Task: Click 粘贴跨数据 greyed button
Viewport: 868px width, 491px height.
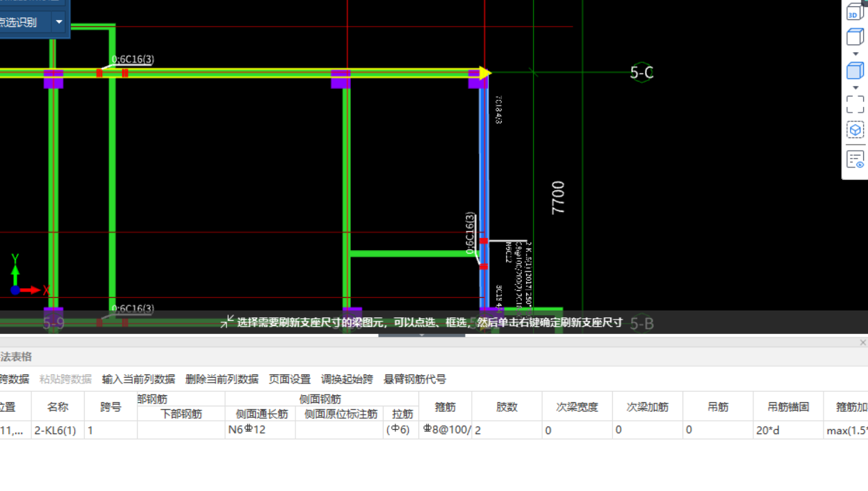Action: 65,379
